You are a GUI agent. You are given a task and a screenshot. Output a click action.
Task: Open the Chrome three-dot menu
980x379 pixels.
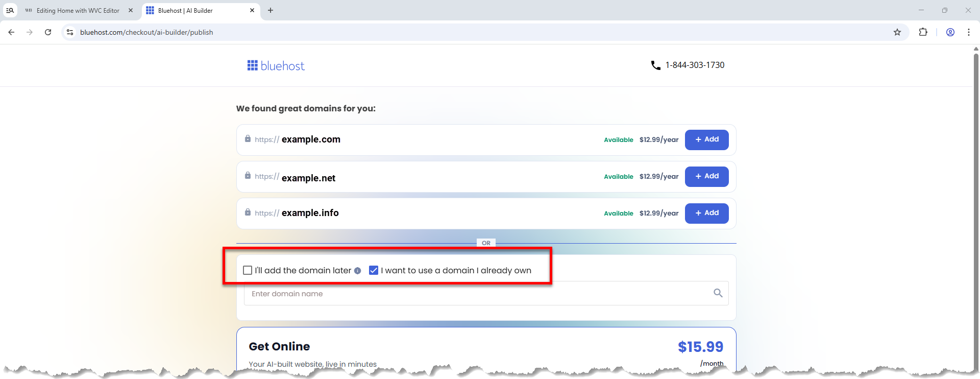click(x=969, y=32)
